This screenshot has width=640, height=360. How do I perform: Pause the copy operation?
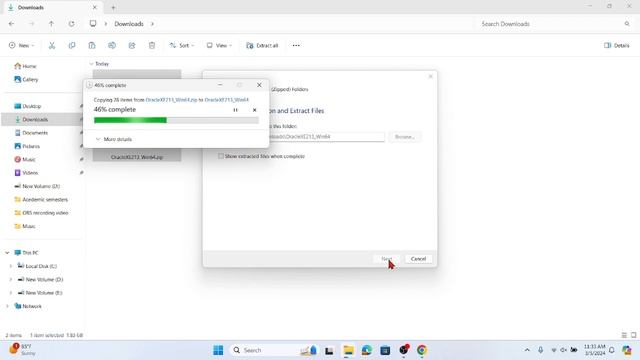click(236, 110)
